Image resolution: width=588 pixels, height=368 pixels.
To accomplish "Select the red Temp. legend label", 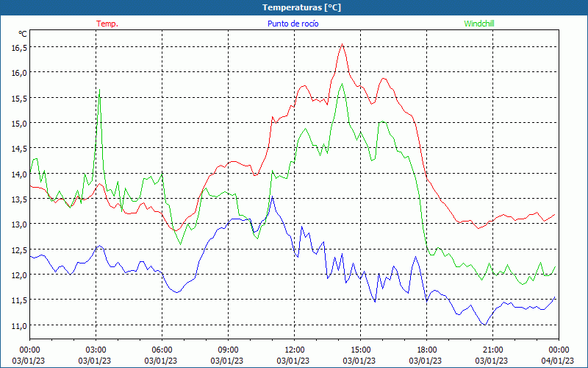I will tap(107, 24).
